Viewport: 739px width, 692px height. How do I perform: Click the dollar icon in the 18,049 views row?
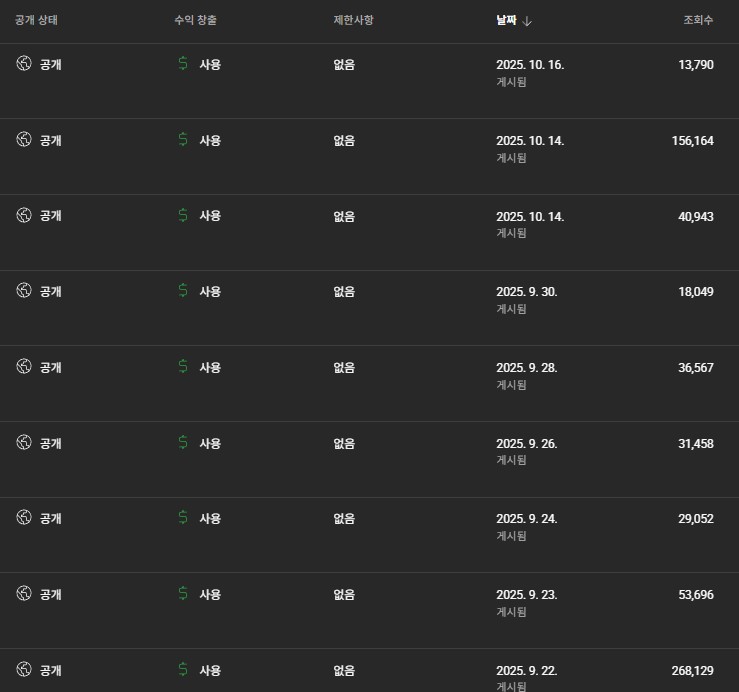point(183,291)
